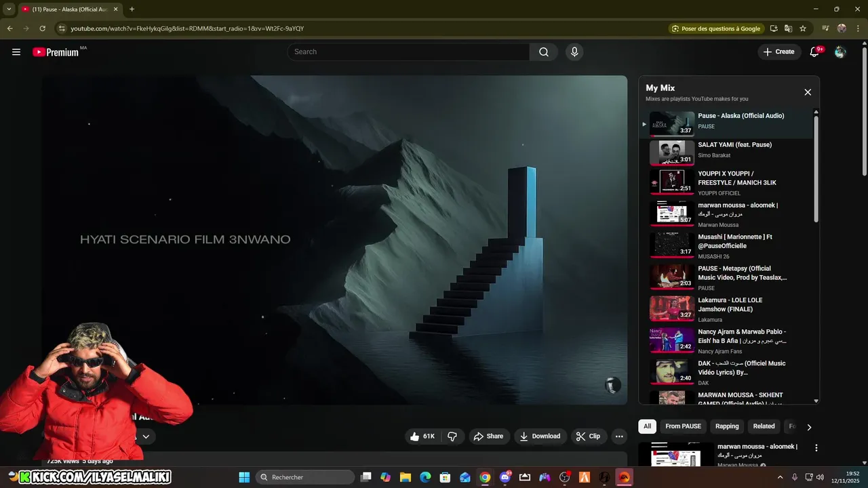
Task: Open Task View on taskbar
Action: coord(366,477)
